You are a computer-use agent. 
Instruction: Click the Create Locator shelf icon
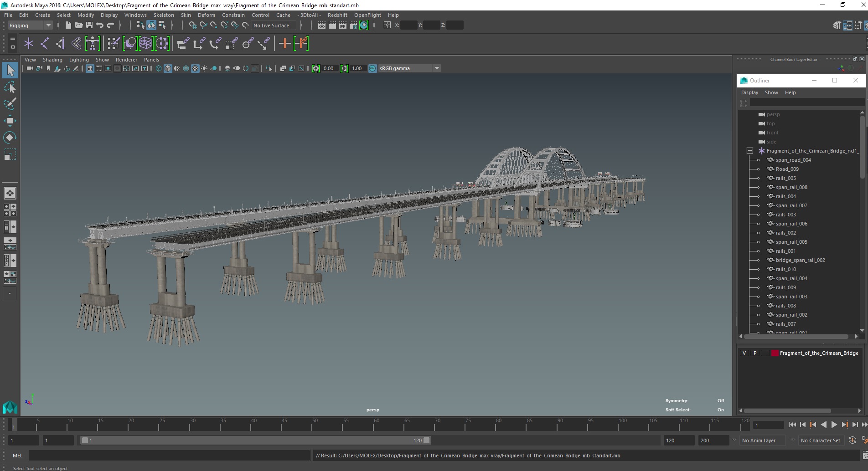[29, 44]
